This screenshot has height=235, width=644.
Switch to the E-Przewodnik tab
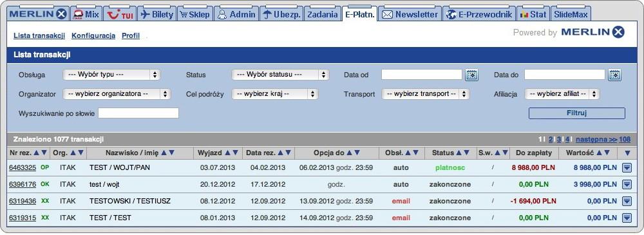(x=479, y=14)
